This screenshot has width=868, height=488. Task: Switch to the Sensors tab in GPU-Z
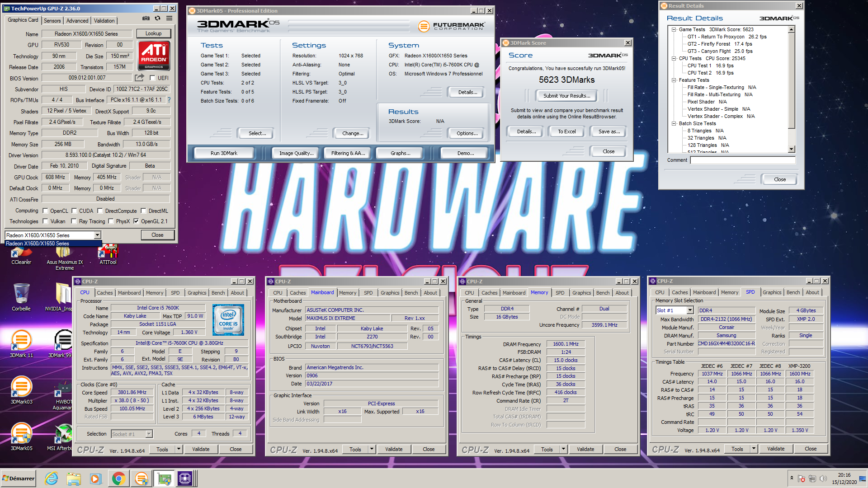pyautogui.click(x=52, y=20)
